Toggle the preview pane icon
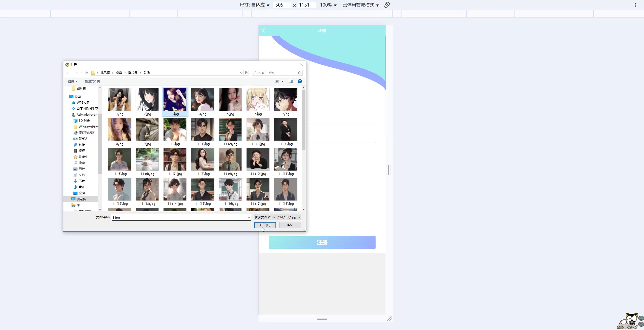This screenshot has width=644, height=330. click(291, 81)
